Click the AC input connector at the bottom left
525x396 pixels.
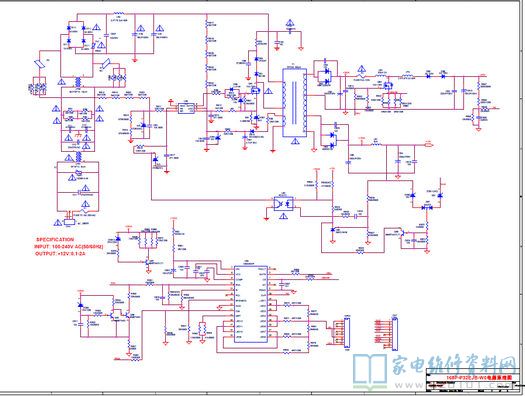point(69,221)
